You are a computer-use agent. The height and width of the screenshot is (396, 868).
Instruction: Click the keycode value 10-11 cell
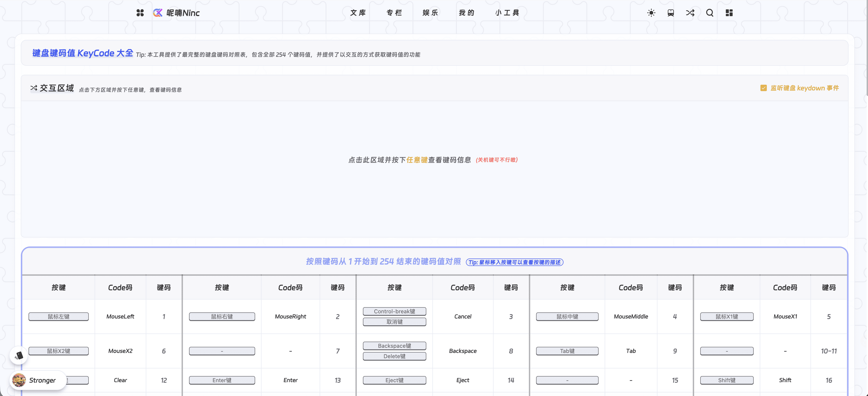[829, 351]
